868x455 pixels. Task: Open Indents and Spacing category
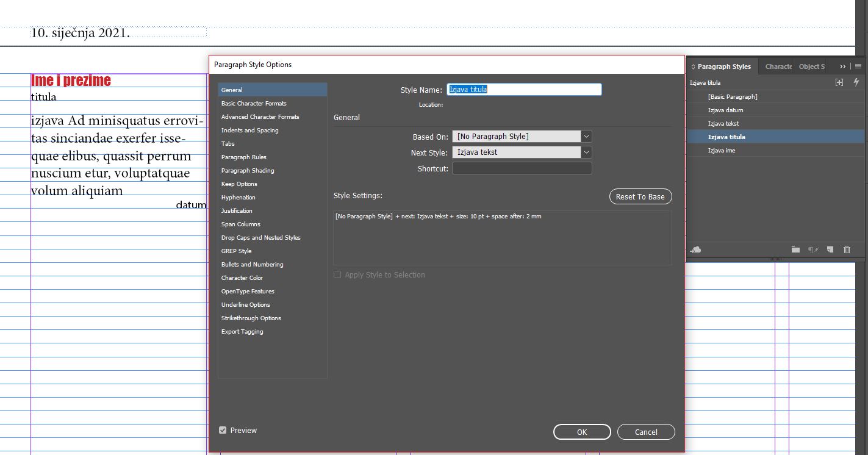coord(273,130)
